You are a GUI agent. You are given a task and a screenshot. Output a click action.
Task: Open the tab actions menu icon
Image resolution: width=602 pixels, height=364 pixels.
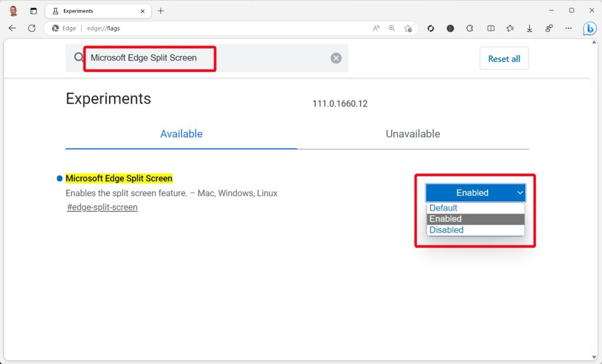point(34,11)
